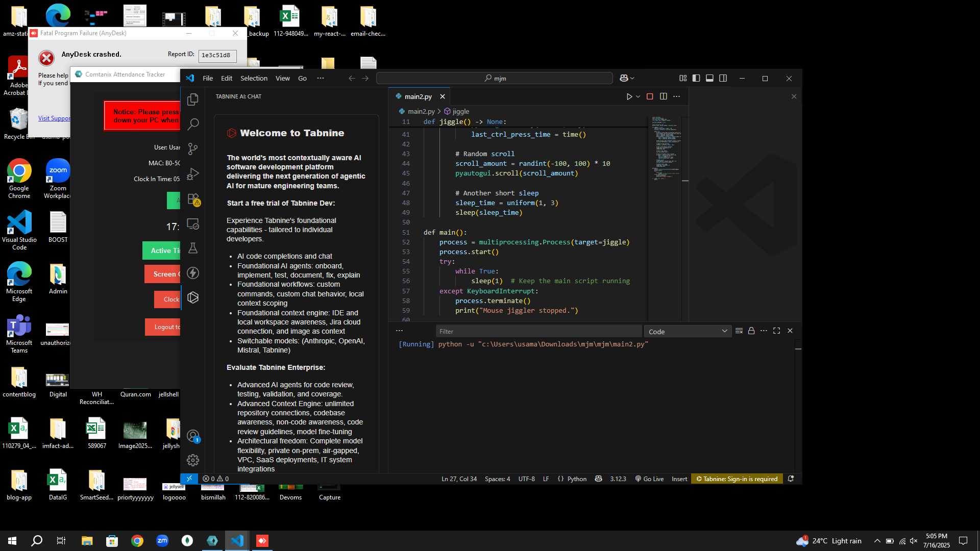Open the Run and Debug view
The width and height of the screenshot is (980, 551).
[193, 173]
